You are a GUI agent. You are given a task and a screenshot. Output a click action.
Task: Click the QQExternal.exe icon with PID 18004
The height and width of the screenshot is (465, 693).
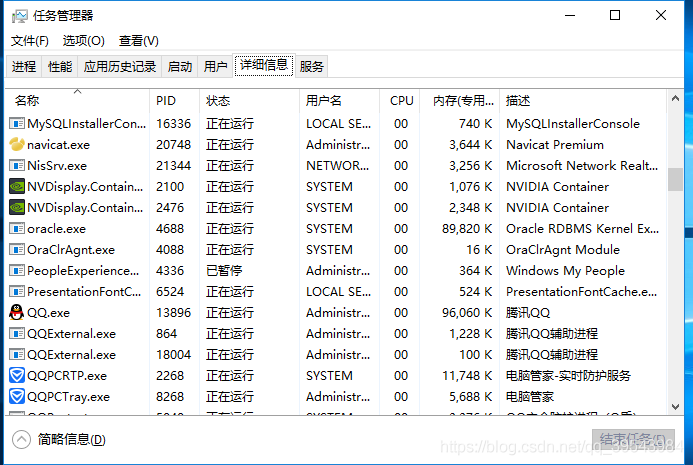pos(17,354)
